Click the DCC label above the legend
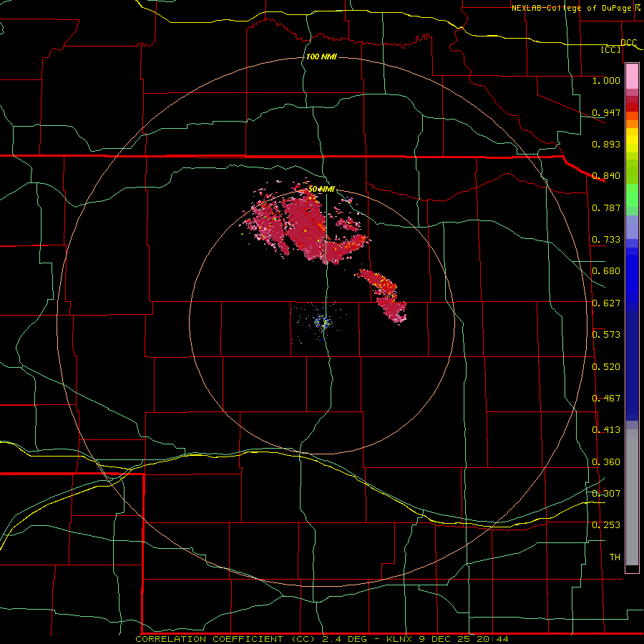644x644 pixels. pos(628,42)
